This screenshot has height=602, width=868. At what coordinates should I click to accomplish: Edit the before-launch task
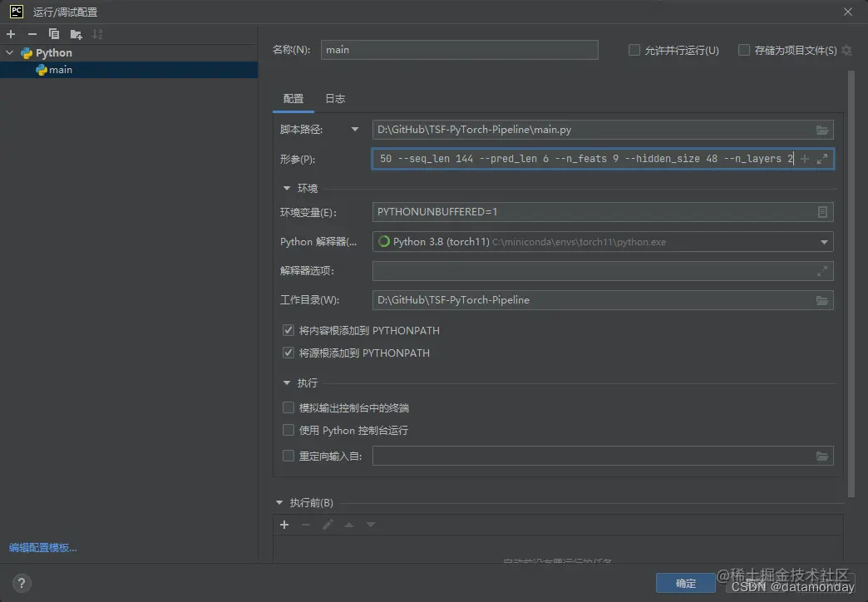(328, 525)
